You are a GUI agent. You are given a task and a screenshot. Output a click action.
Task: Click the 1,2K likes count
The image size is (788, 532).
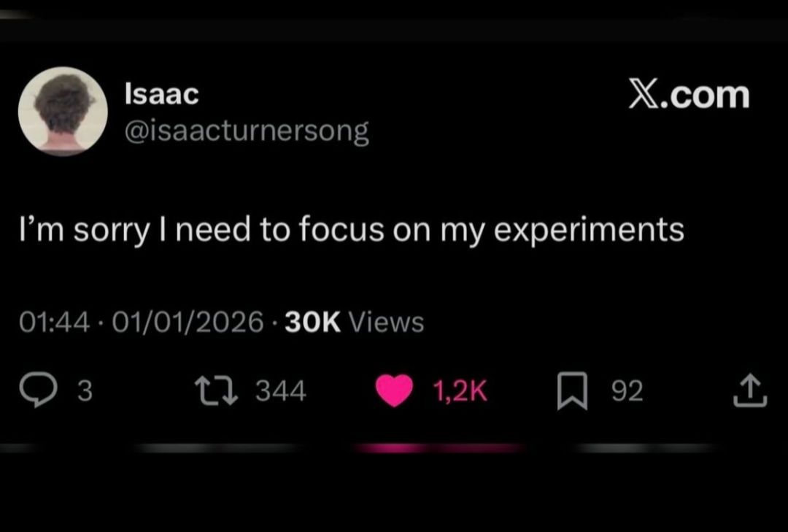pos(460,393)
